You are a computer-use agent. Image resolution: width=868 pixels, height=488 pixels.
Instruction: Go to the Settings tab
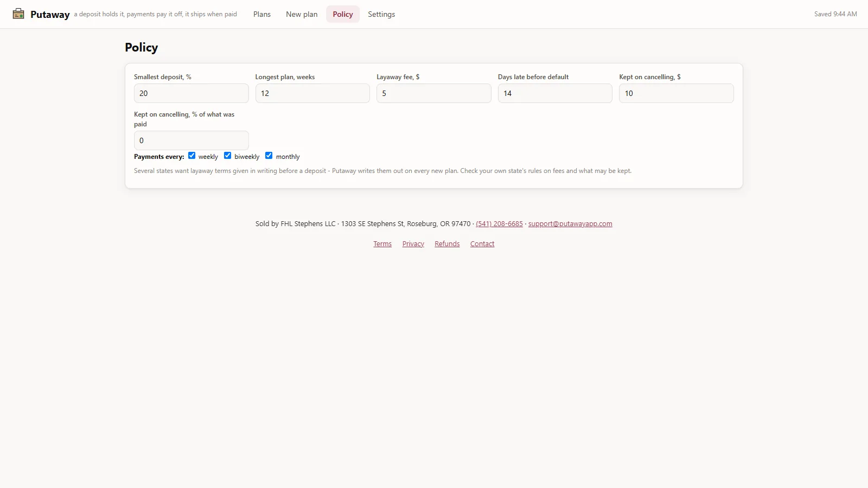[x=381, y=14]
